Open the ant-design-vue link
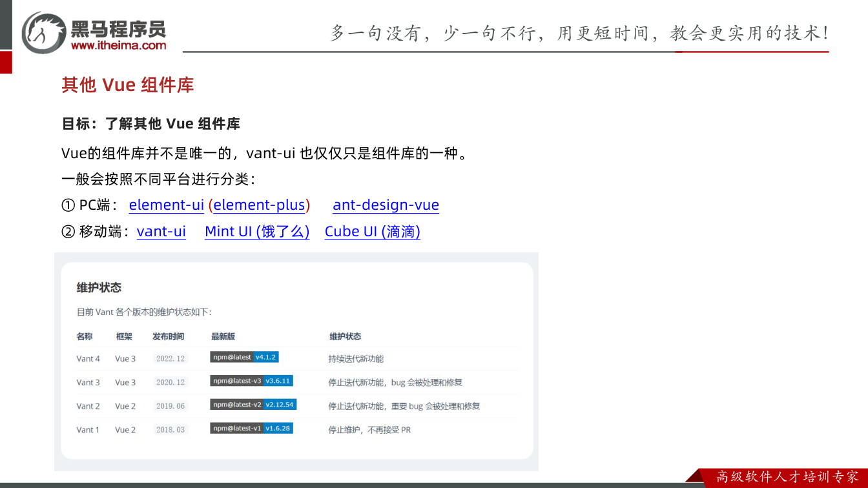Screen dimensions: 868x488 point(386,205)
